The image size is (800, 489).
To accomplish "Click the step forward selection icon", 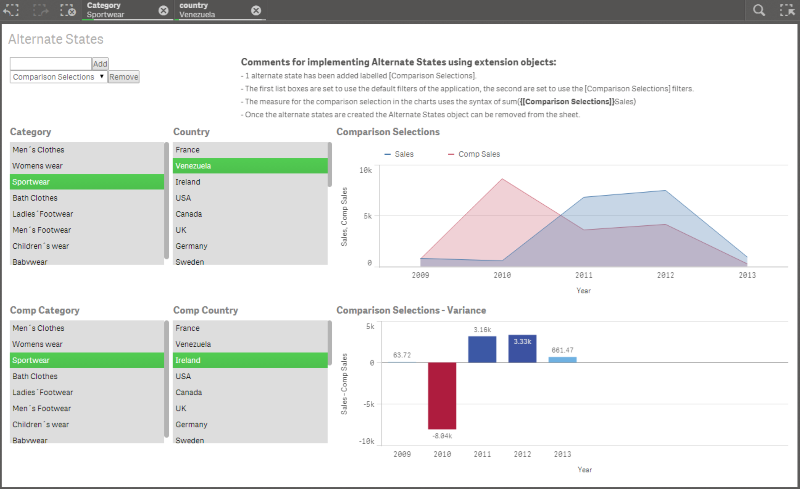I will click(40, 10).
